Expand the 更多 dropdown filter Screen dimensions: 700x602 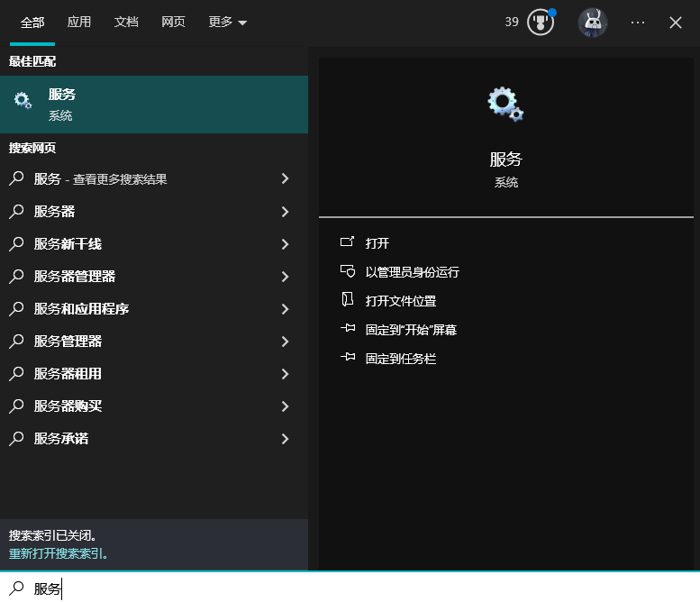[x=227, y=23]
